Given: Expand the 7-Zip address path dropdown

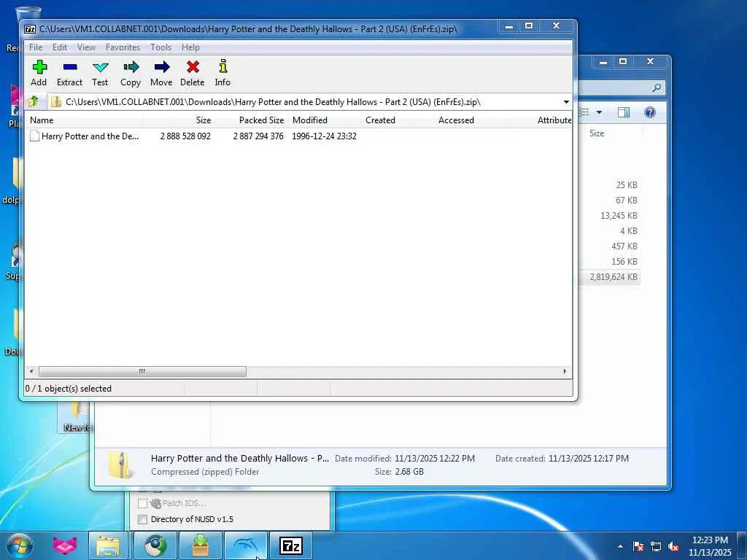Looking at the screenshot, I should pyautogui.click(x=566, y=102).
